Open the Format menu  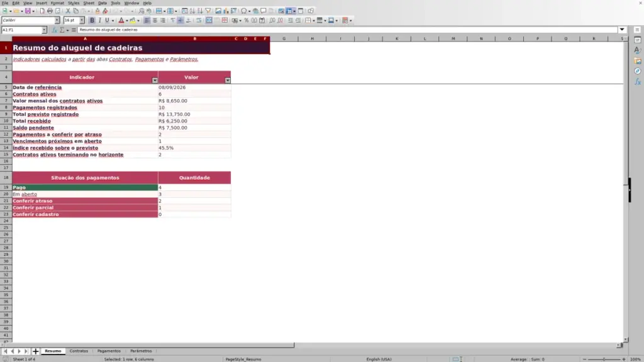coord(57,3)
